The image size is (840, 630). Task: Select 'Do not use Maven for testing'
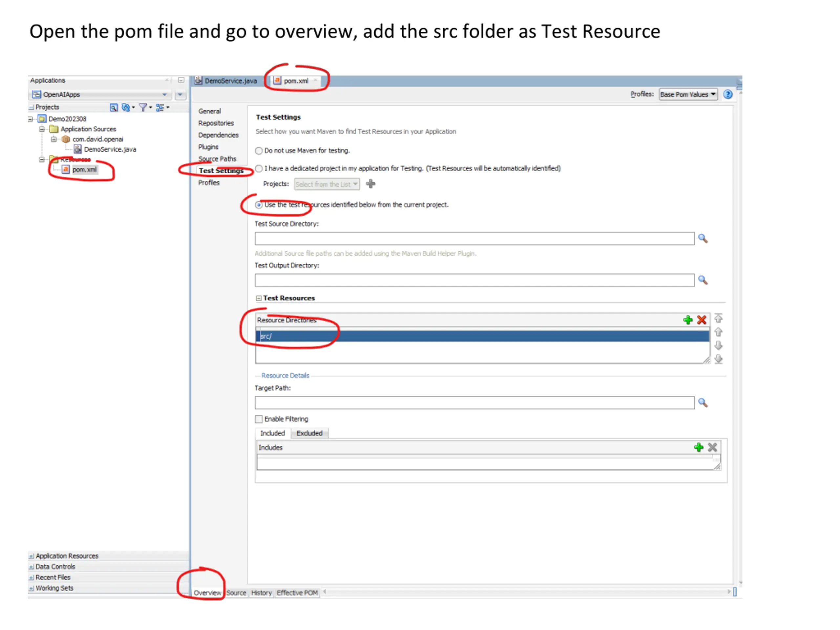pyautogui.click(x=259, y=151)
